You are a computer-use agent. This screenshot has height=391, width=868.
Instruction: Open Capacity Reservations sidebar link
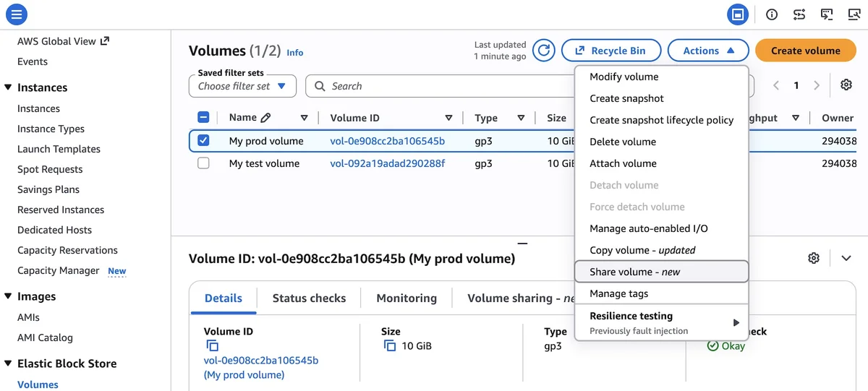point(67,250)
